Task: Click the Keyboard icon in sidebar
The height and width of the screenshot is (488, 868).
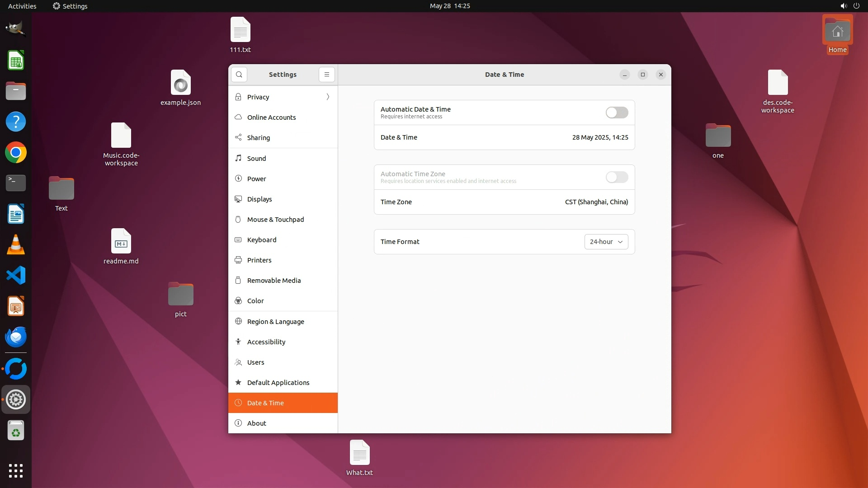Action: (238, 240)
